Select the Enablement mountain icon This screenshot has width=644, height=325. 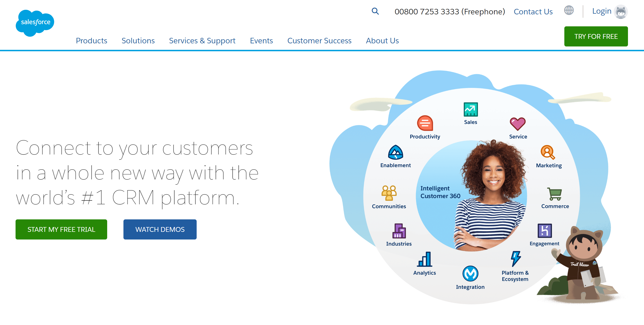pos(395,152)
